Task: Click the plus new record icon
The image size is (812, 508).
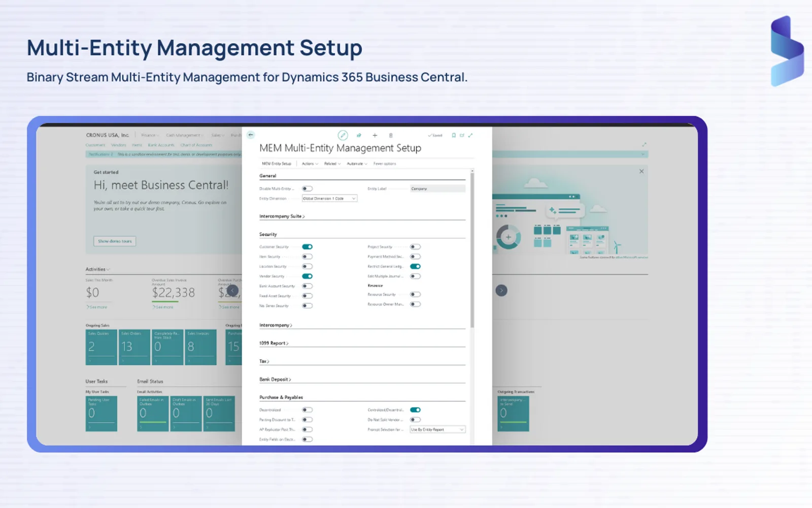Action: pyautogui.click(x=375, y=136)
